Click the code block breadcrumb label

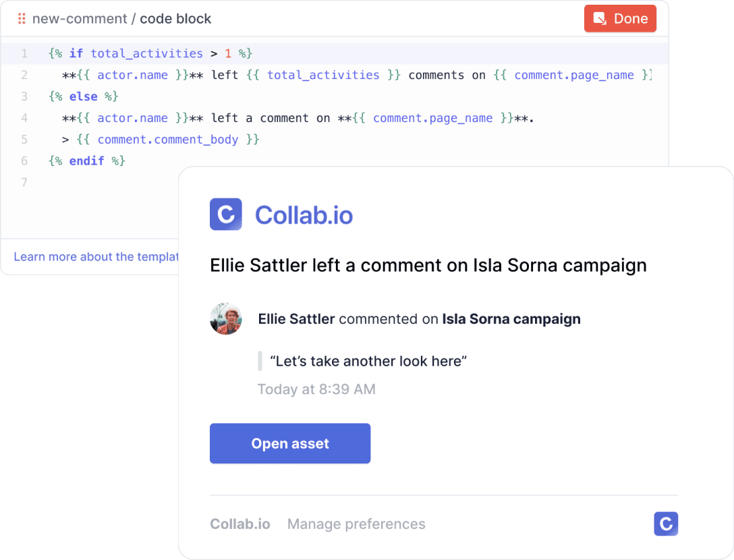point(175,19)
